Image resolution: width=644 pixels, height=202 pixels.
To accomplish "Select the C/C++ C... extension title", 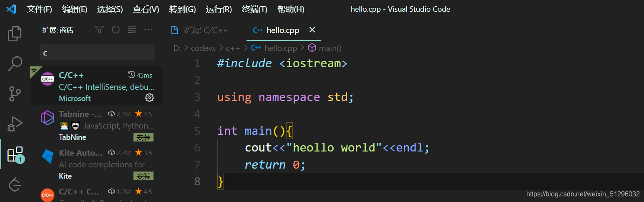I will pyautogui.click(x=79, y=192).
